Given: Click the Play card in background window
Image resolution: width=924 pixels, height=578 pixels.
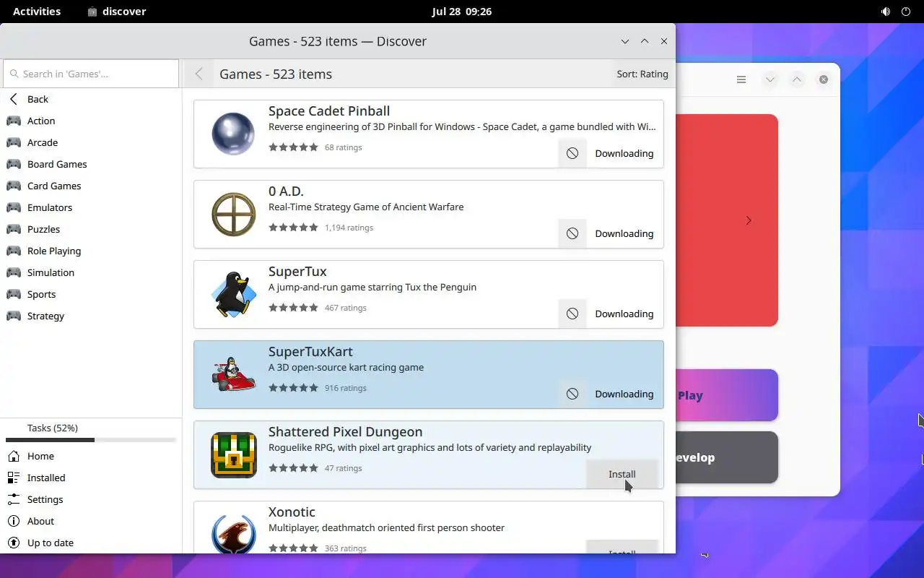Looking at the screenshot, I should click(x=727, y=395).
